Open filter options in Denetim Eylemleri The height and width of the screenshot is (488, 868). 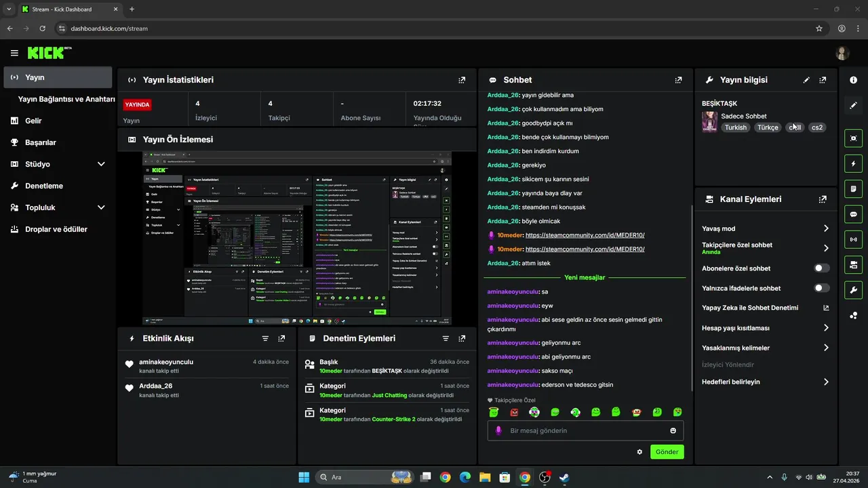[x=446, y=338]
